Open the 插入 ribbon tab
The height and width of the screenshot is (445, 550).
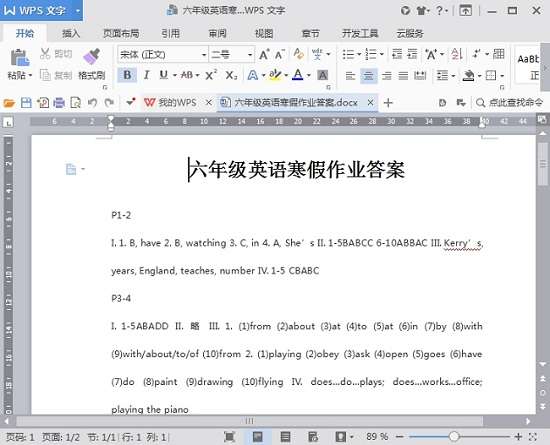tap(71, 34)
